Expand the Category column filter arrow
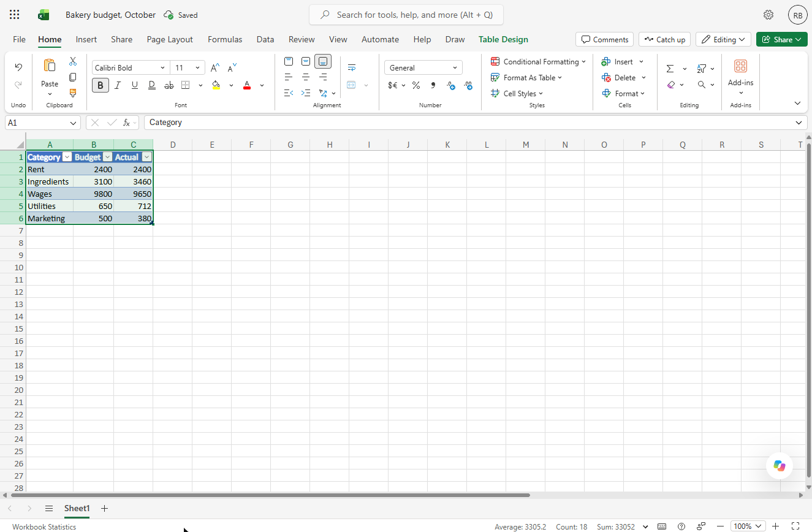The width and height of the screenshot is (812, 532). [67, 158]
